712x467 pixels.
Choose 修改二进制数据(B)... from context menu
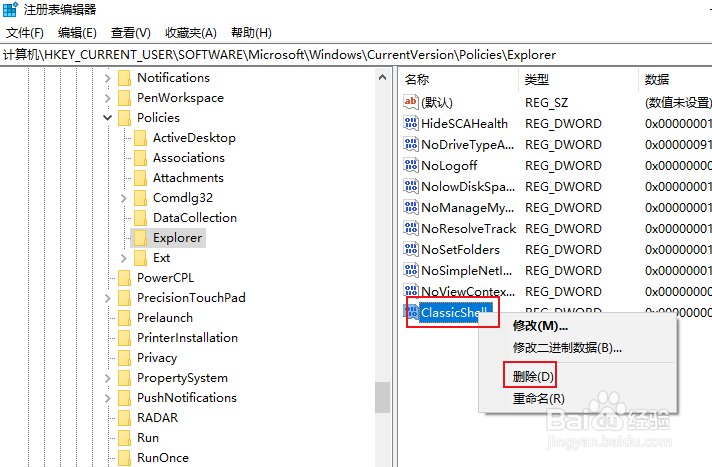(x=578, y=348)
